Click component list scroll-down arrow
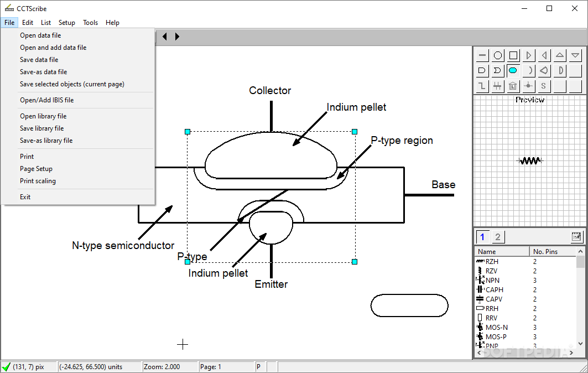The image size is (588, 373). [580, 343]
